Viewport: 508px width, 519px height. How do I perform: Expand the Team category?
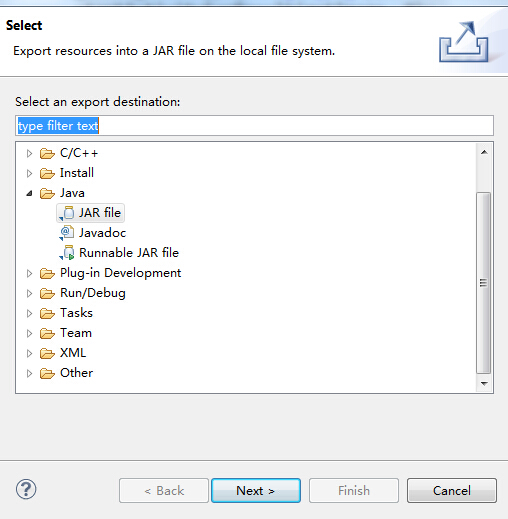(x=29, y=333)
